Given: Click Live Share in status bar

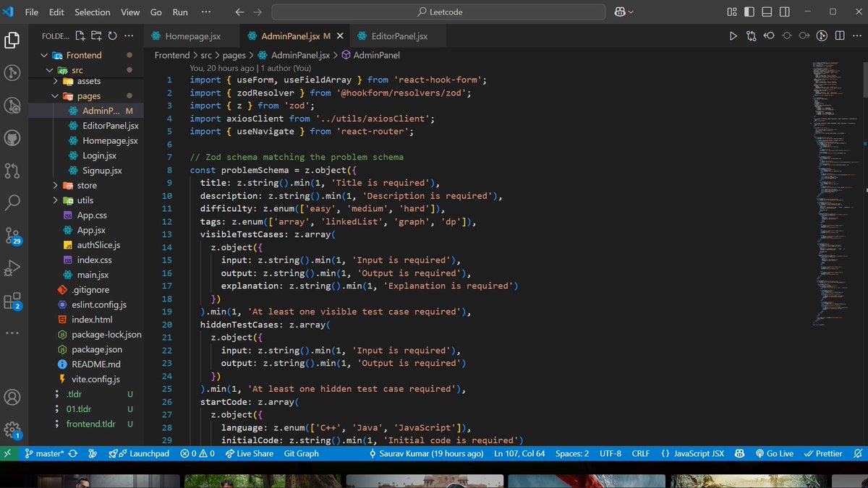Looking at the screenshot, I should (249, 453).
